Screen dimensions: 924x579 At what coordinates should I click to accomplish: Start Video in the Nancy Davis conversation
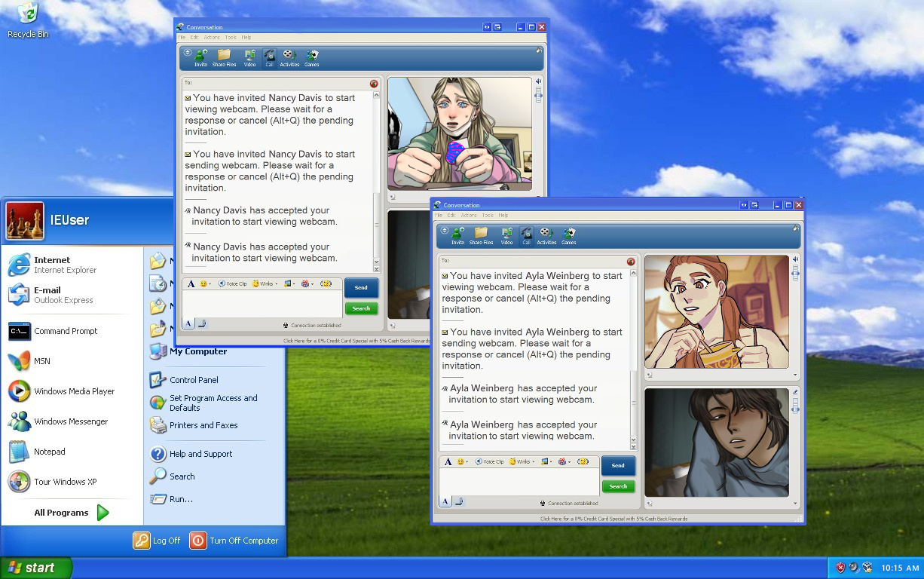click(x=249, y=58)
